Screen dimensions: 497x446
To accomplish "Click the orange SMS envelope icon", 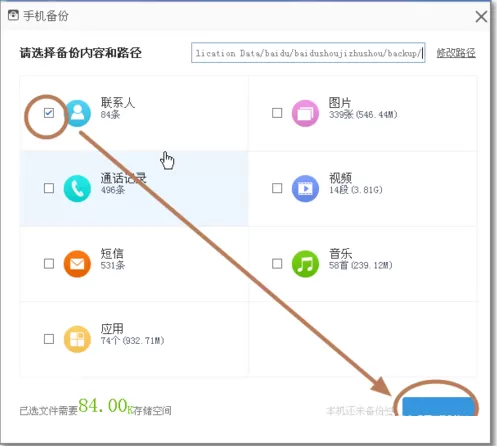I will (x=77, y=264).
